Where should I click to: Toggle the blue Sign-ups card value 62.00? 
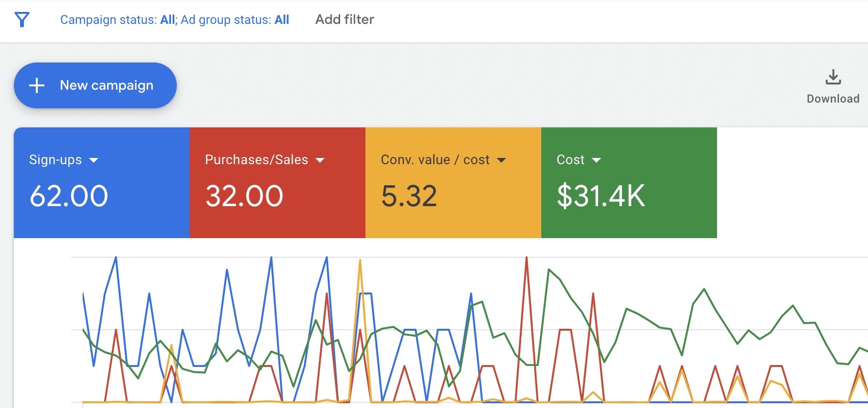click(x=69, y=196)
